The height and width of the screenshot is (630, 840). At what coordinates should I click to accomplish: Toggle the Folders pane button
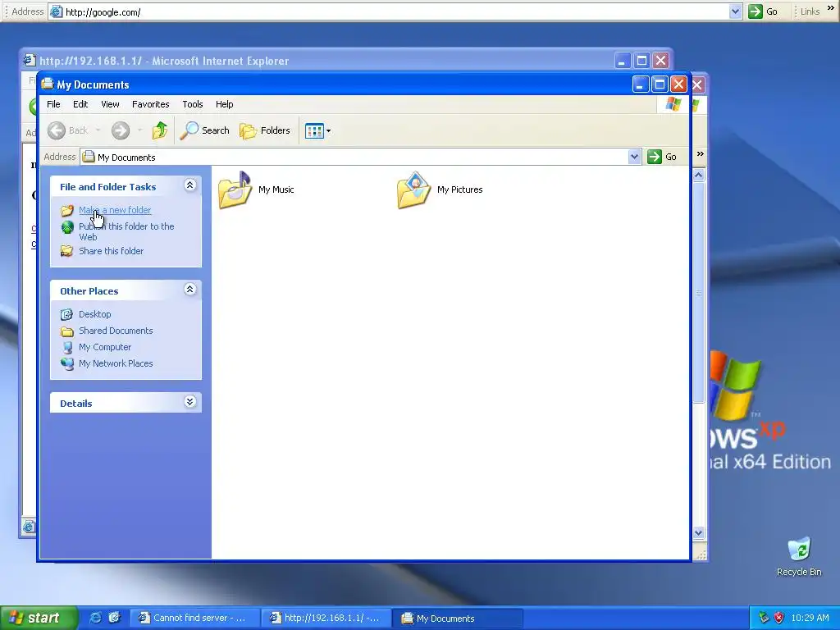pyautogui.click(x=265, y=130)
